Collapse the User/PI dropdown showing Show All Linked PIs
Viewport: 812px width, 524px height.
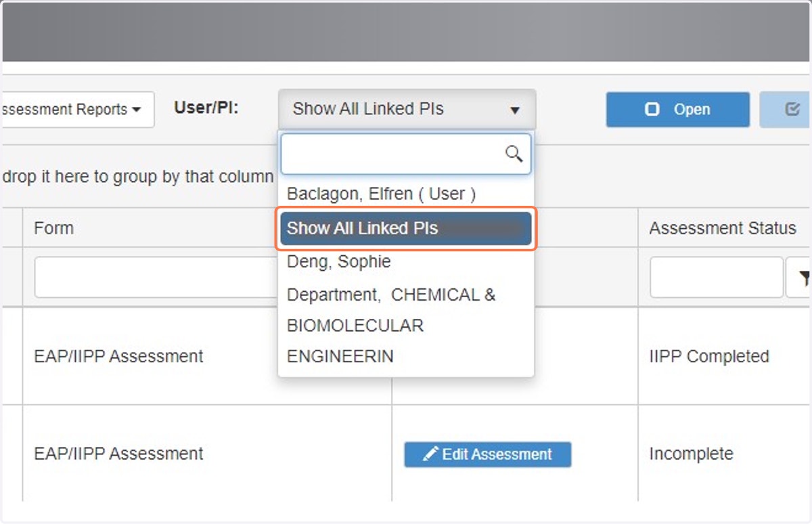click(x=407, y=110)
